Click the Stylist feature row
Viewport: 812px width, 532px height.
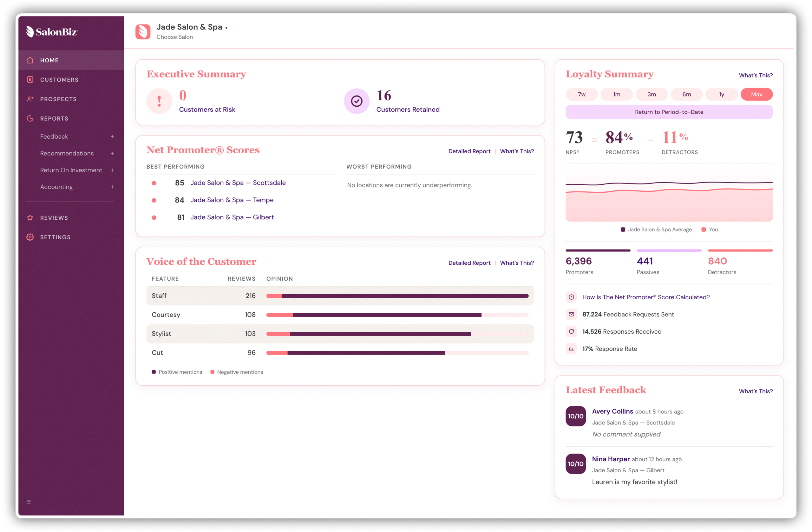coord(340,334)
